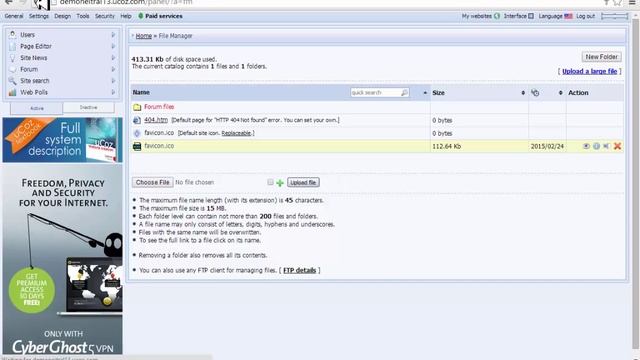Tick the checkbox beside file chooser
The image size is (640, 360).
click(x=270, y=182)
